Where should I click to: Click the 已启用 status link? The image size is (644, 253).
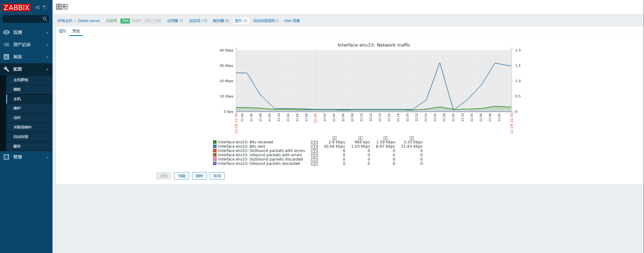111,21
